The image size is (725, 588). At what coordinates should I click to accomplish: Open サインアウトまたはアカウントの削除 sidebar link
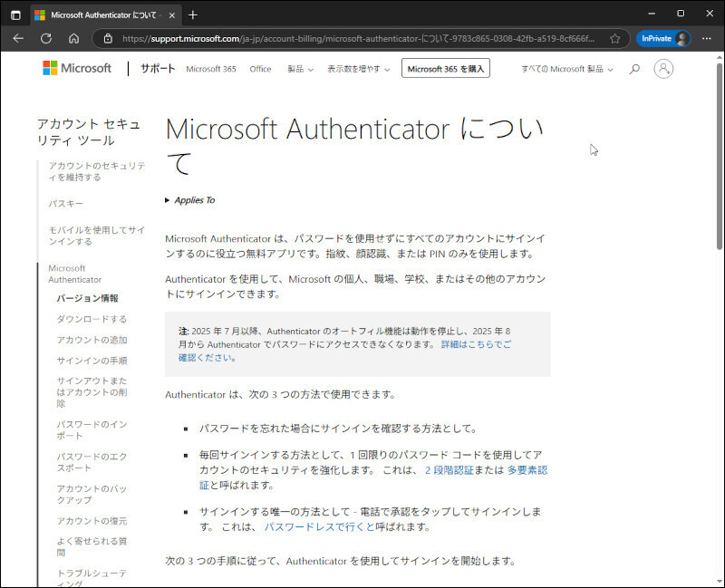[92, 392]
